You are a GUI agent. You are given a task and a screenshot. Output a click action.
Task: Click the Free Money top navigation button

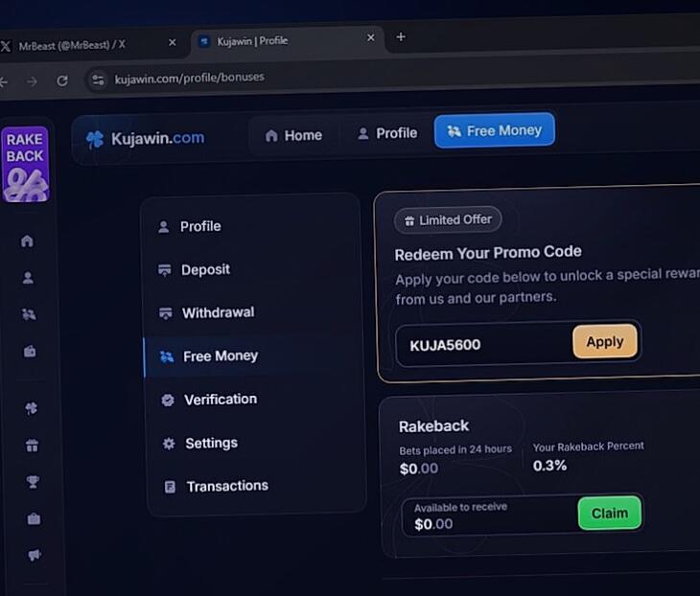click(x=495, y=130)
